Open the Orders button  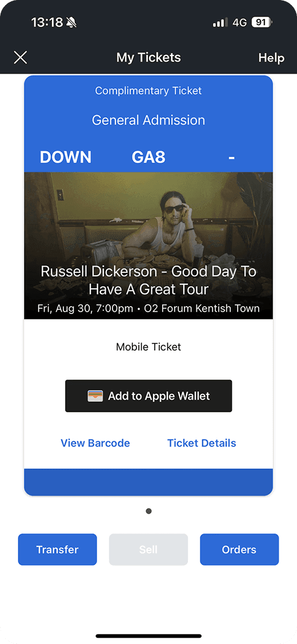click(239, 550)
